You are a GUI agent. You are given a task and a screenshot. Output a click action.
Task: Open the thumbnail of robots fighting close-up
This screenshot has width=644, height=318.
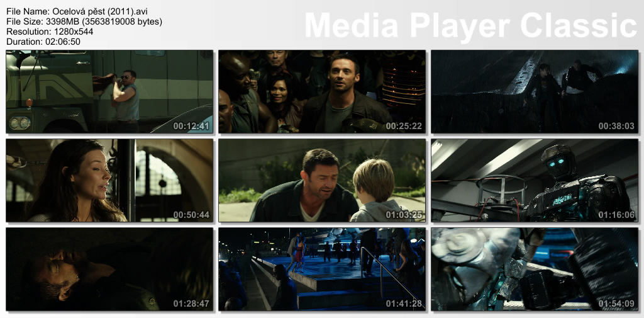tap(535, 269)
